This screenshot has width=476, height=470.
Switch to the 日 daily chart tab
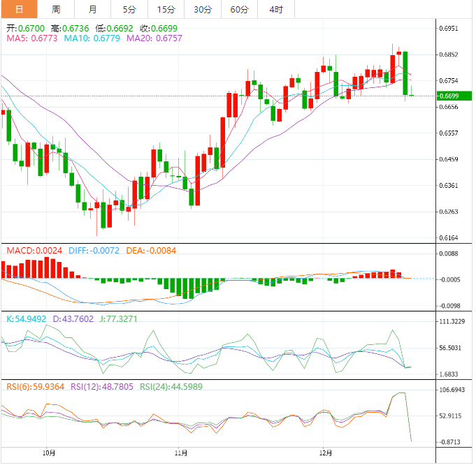pos(19,9)
